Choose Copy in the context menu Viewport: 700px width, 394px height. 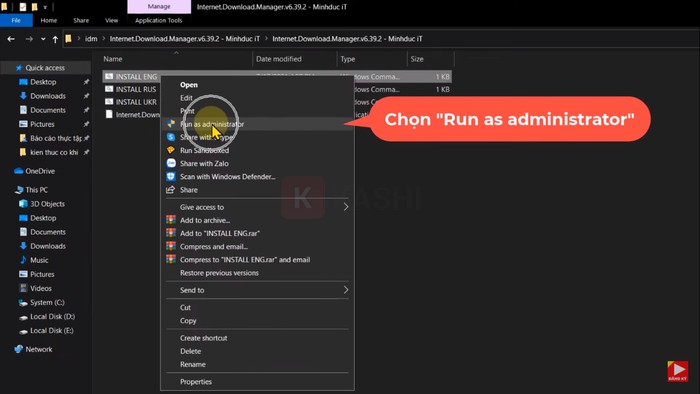point(188,321)
